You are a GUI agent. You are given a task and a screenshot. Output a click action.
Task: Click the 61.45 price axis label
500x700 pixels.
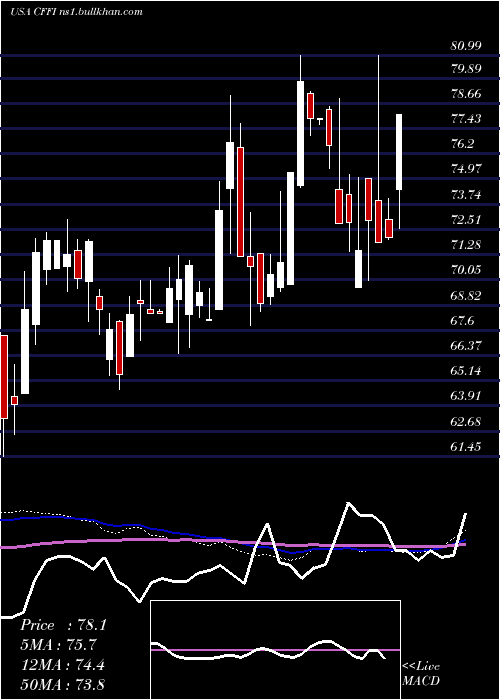(x=466, y=446)
